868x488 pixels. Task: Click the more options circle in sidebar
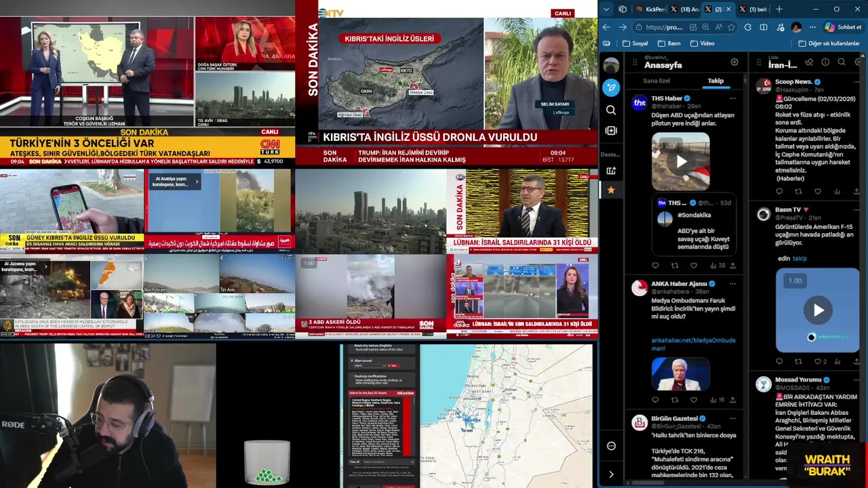point(611,445)
